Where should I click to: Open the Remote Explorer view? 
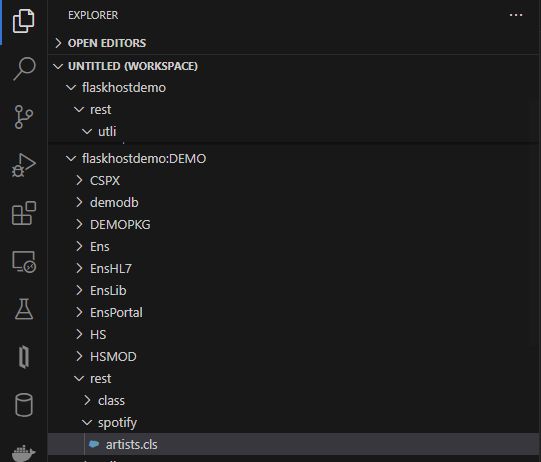pyautogui.click(x=24, y=262)
